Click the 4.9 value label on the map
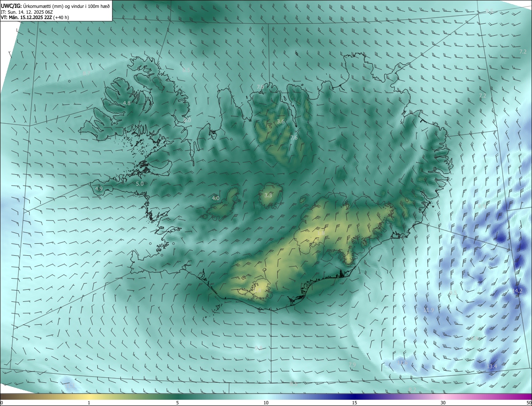 [x=99, y=188]
